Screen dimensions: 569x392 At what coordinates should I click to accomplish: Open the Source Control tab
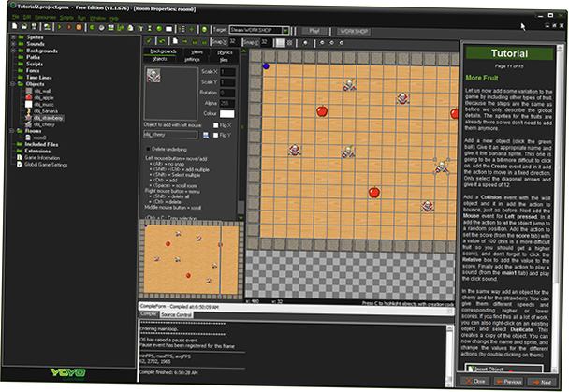tap(176, 314)
